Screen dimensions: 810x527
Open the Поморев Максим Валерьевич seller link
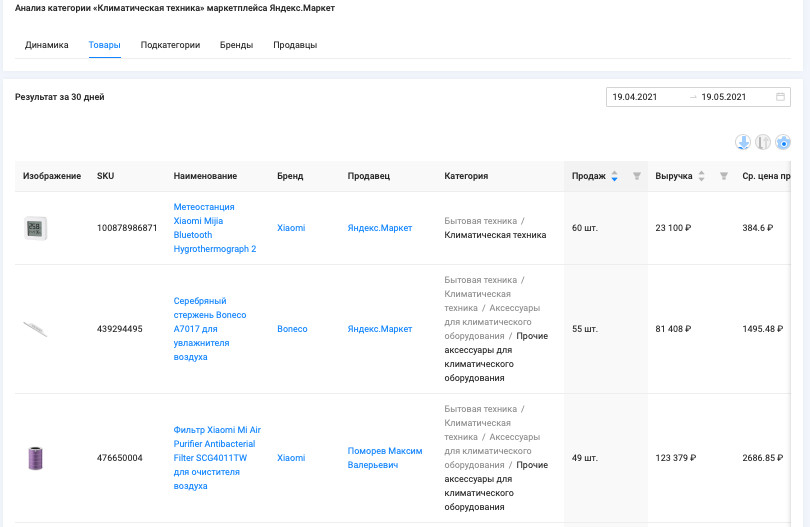[385, 458]
